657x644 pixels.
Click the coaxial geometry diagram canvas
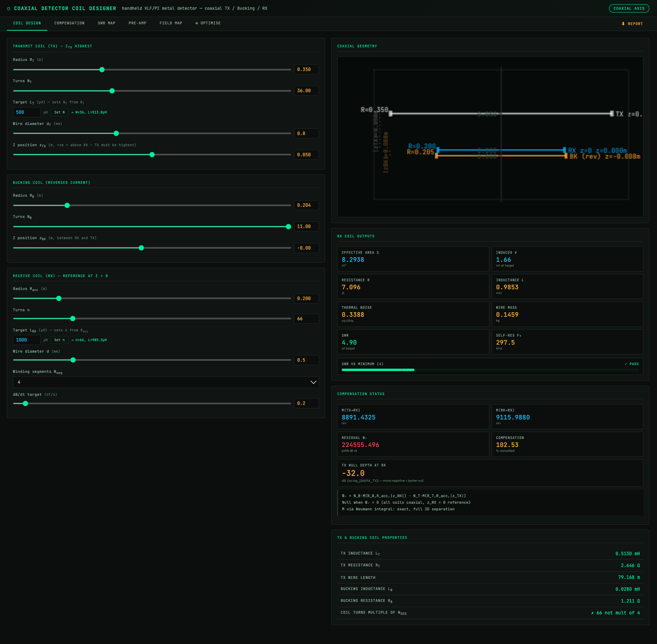point(490,136)
